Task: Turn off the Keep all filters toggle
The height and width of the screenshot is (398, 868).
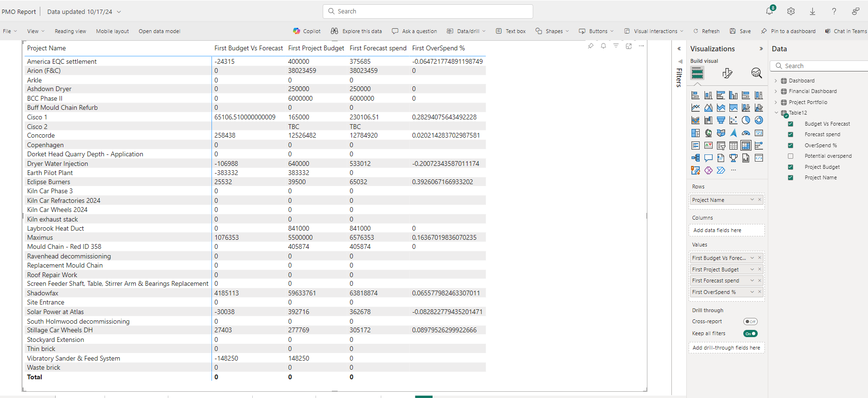Action: pos(751,334)
